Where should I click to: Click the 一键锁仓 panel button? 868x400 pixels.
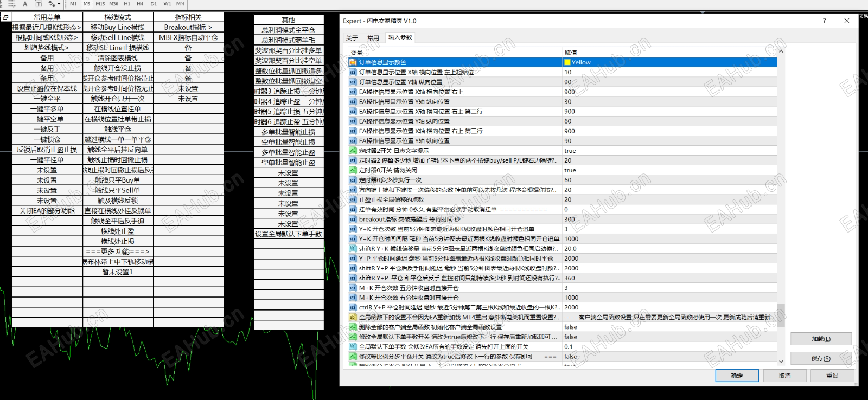click(47, 139)
